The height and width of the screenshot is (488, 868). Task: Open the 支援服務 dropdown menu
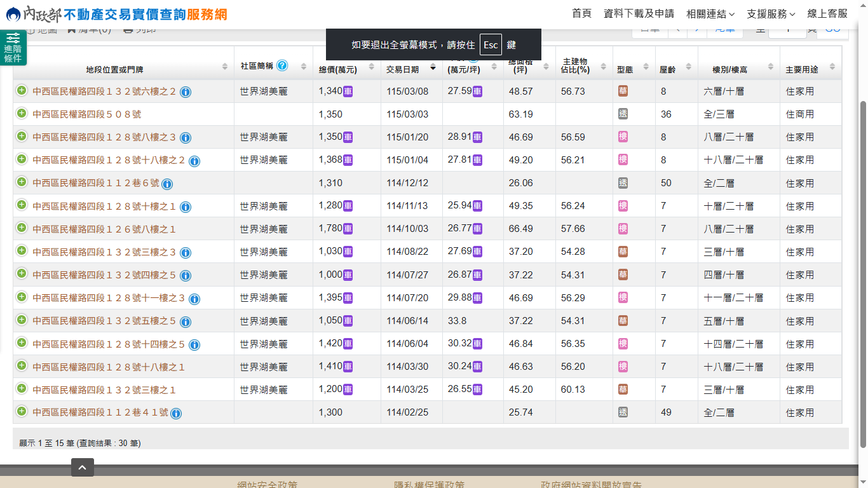[771, 14]
